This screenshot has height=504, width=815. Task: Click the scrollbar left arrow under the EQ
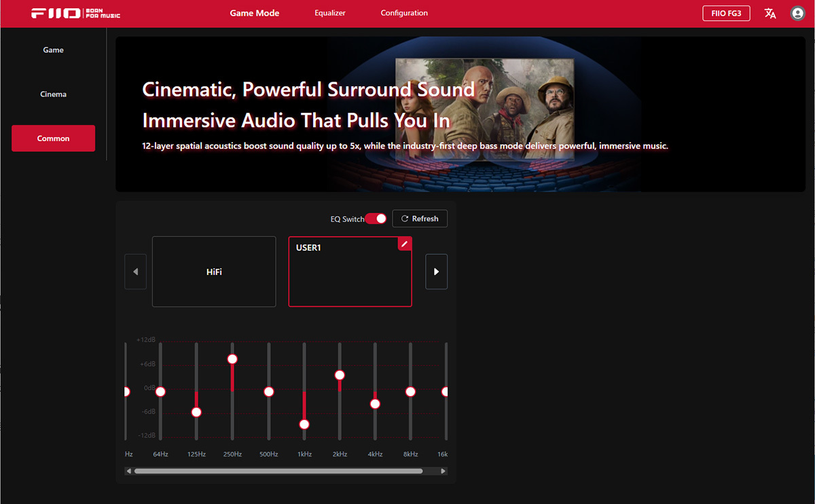(x=129, y=470)
